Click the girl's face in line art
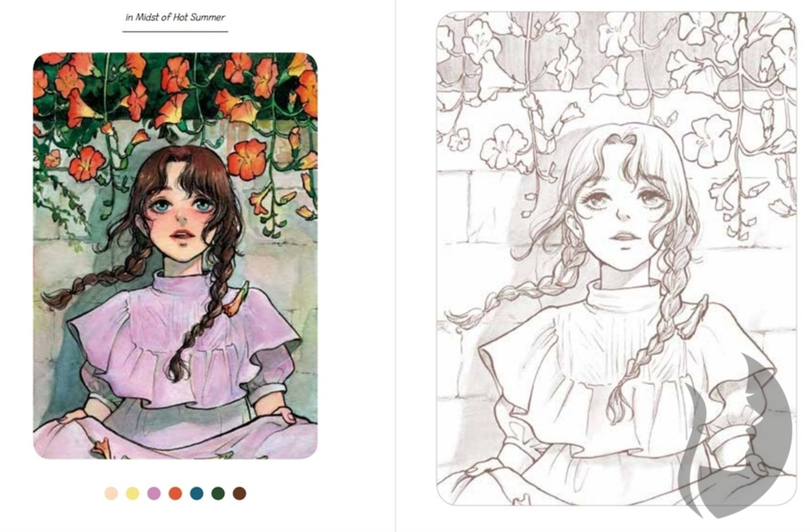The height and width of the screenshot is (532, 810). coord(623,212)
